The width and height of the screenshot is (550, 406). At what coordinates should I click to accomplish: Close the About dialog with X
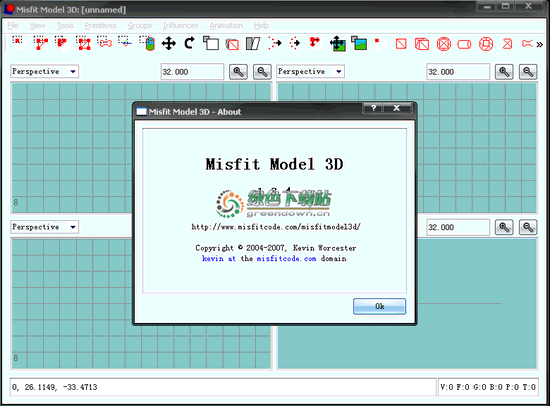397,108
